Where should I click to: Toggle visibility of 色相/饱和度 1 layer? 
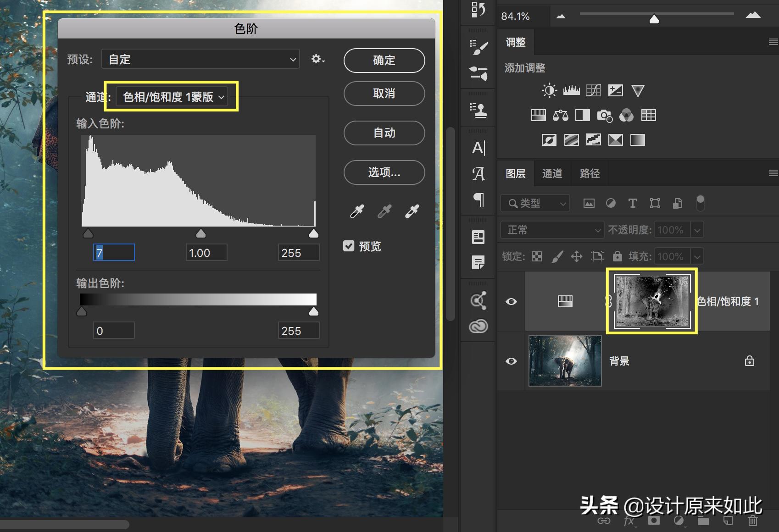pos(511,301)
